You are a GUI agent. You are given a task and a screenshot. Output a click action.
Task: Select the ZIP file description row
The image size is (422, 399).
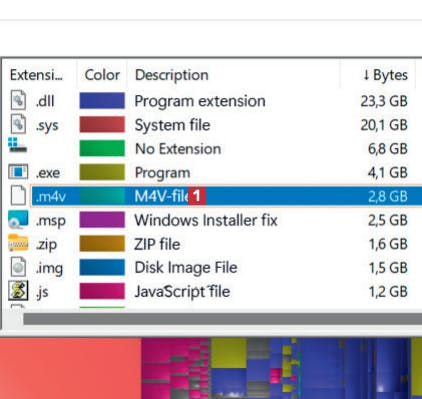(x=213, y=244)
